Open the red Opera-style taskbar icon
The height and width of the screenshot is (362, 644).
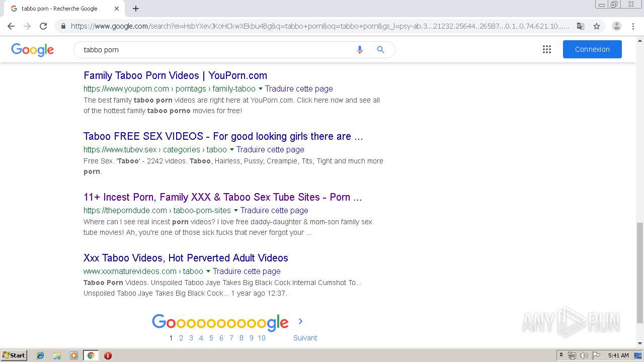[x=108, y=355]
